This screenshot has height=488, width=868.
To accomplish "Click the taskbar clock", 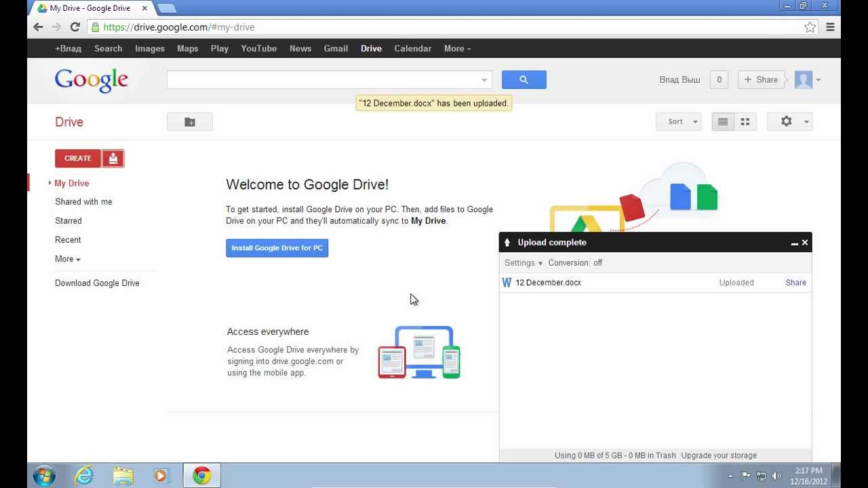I will [x=809, y=476].
